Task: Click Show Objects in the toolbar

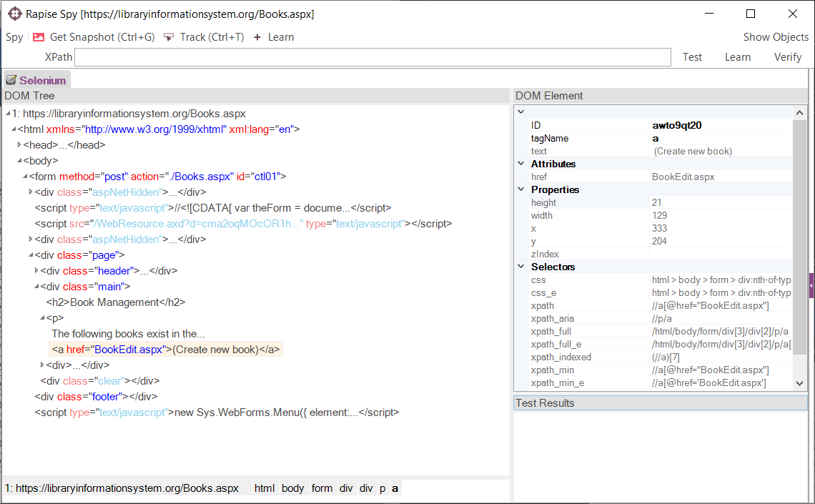Action: [776, 37]
